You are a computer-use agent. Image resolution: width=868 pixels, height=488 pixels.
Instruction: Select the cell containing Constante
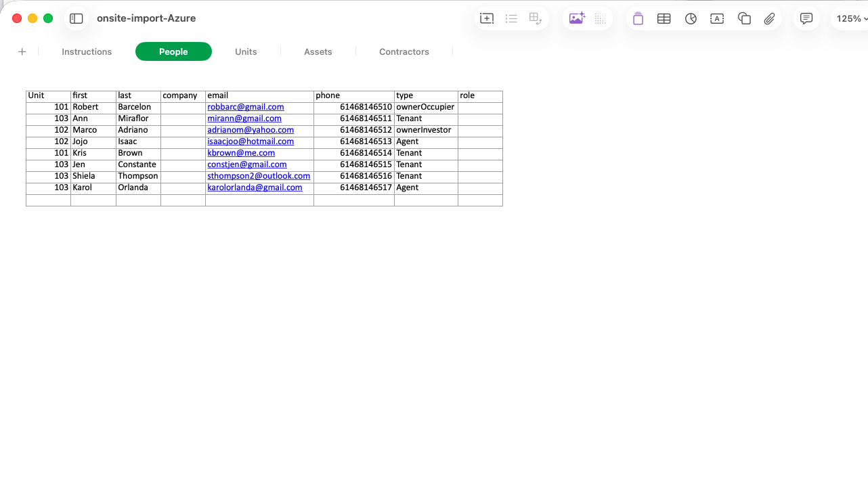pos(138,165)
